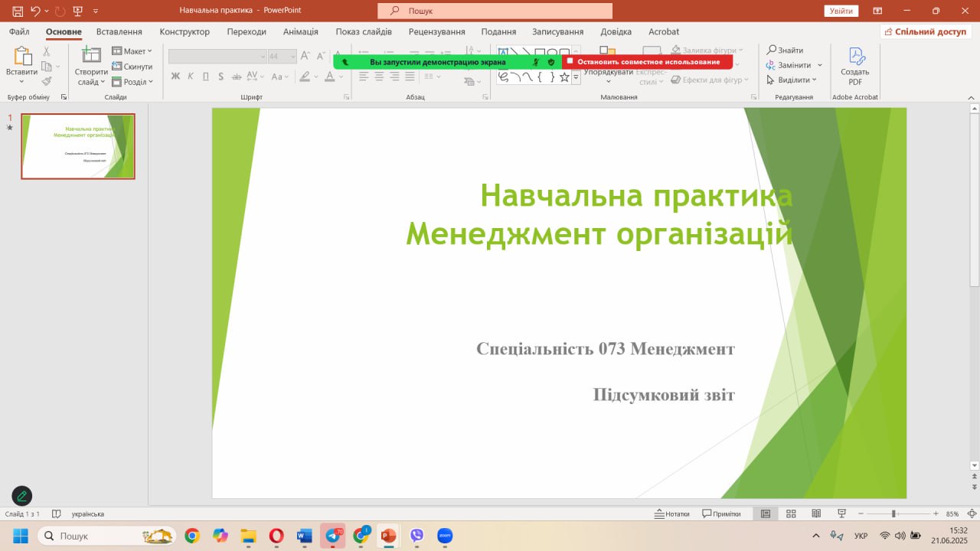980x551 pixels.
Task: Open Reading View from status bar
Action: pyautogui.click(x=816, y=514)
